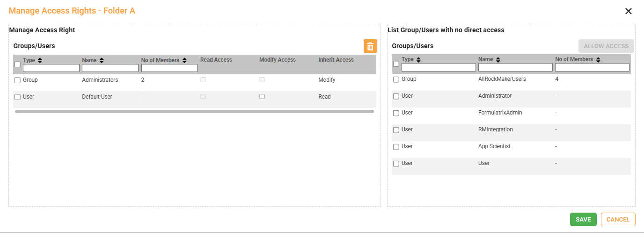Screen dimensions: 644x236
Task: Click the Allow Access button
Action: [606, 46]
